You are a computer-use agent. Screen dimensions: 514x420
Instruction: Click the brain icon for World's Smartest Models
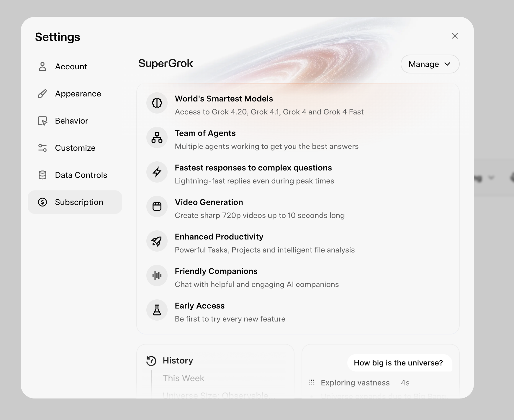[157, 103]
